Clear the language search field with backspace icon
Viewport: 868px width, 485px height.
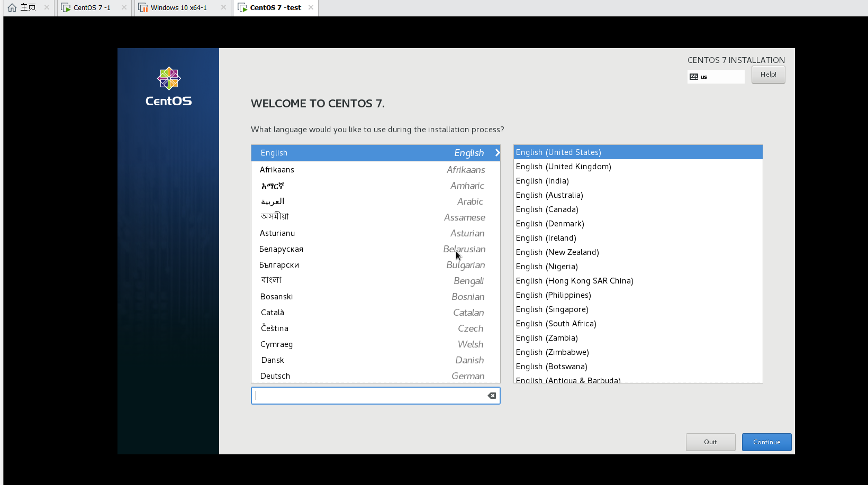coord(492,396)
